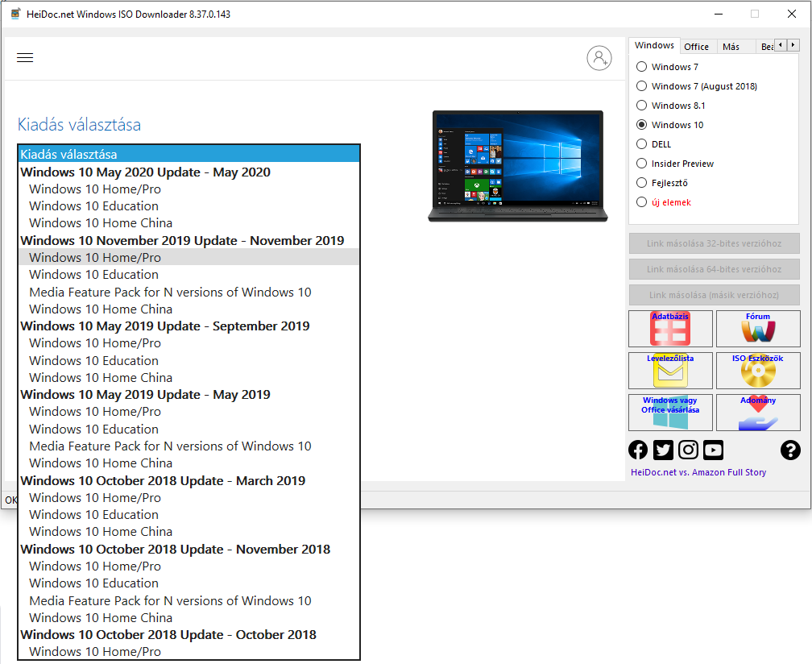This screenshot has width=812, height=664.
Task: Choose Windows 10 Home/Pro under May 2020 Update
Action: tap(189, 189)
